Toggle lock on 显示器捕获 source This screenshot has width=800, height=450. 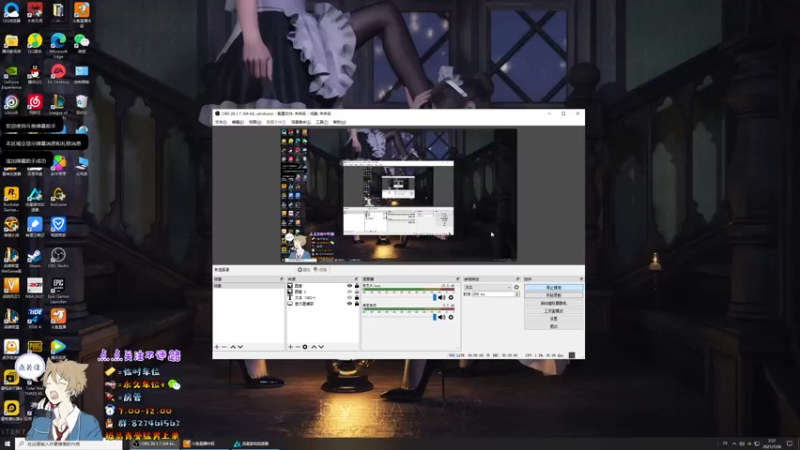click(357, 304)
